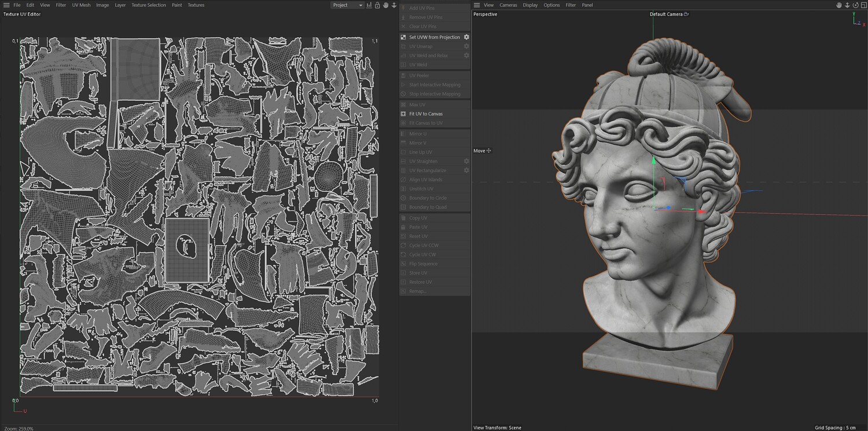Open the Texture Selection menu
The width and height of the screenshot is (868, 431).
click(x=149, y=5)
